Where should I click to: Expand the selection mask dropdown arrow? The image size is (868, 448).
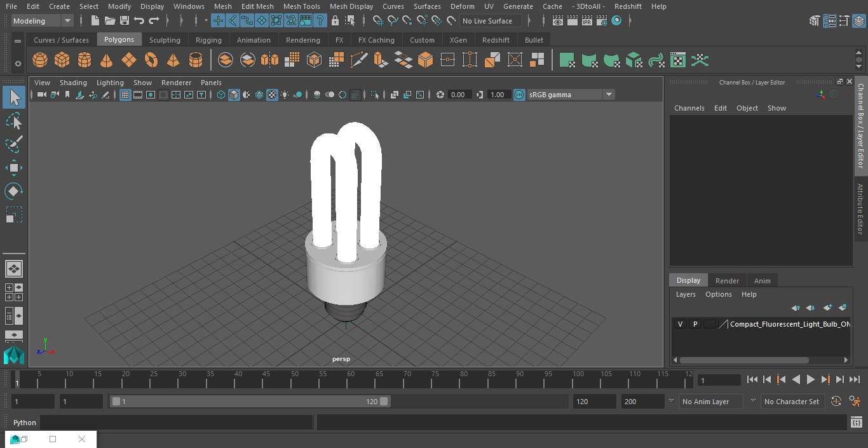(x=206, y=21)
